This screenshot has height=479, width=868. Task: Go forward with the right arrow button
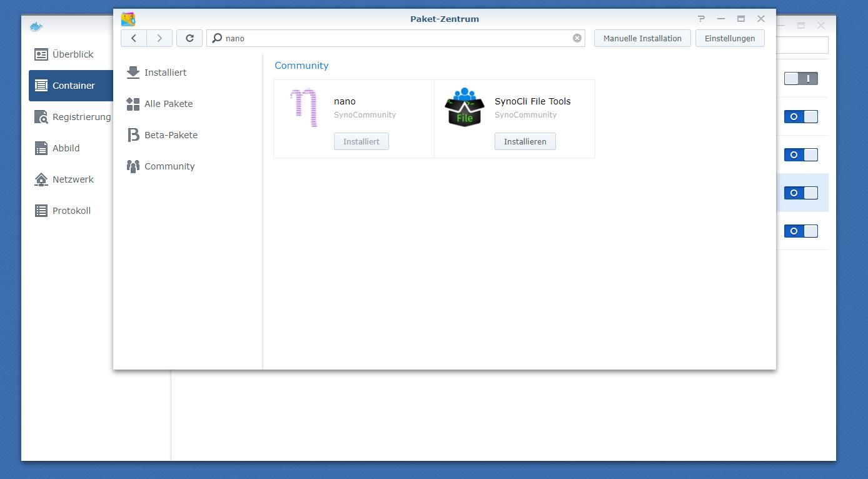coord(159,38)
